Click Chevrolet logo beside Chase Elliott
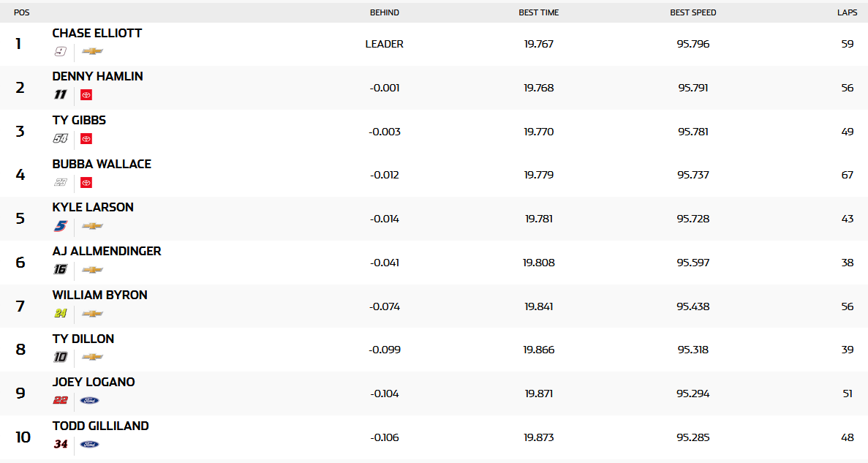The width and height of the screenshot is (868, 463). pyautogui.click(x=92, y=51)
